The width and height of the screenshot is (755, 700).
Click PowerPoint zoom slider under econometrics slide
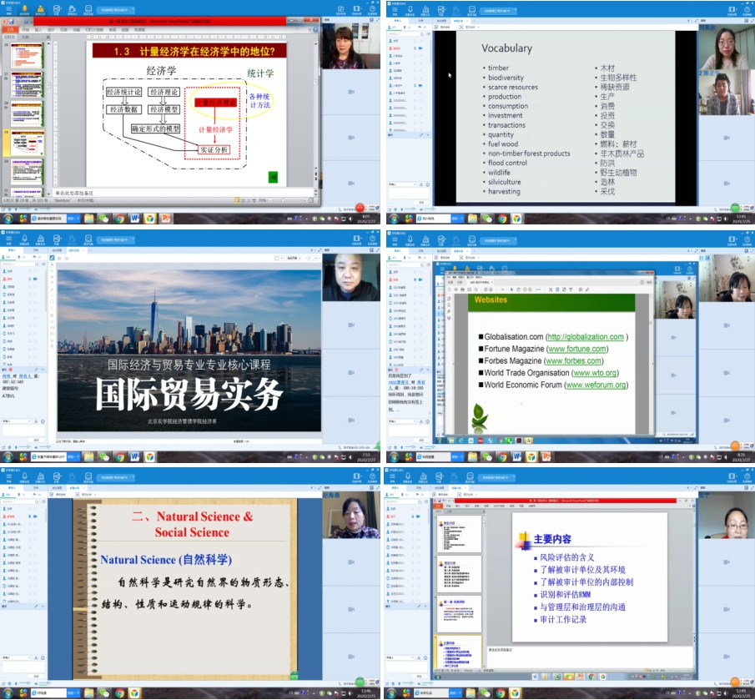[284, 200]
